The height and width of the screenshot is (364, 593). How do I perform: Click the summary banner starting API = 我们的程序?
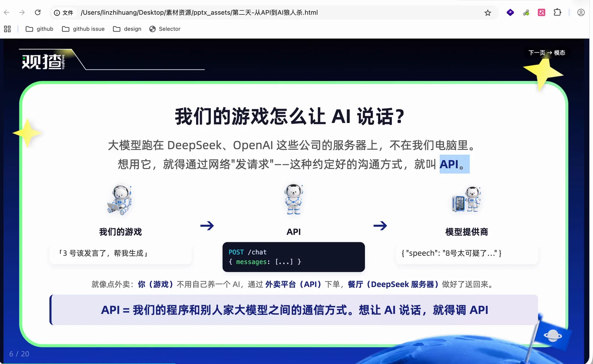[x=294, y=310]
